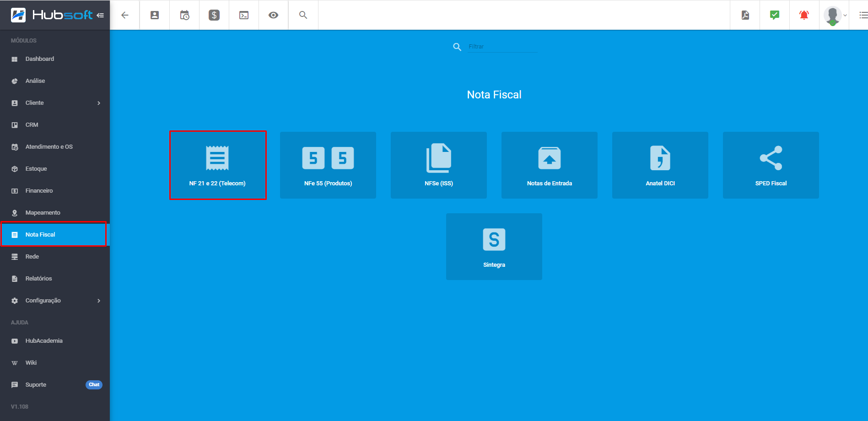The image size is (868, 421).
Task: Click the Chat badge beside Suporte
Action: coord(94,385)
